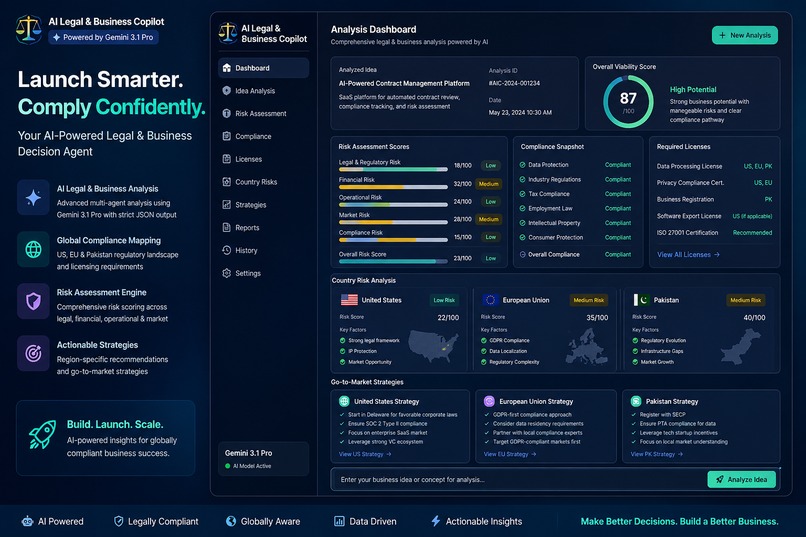Click the shield icon beside Legally Compliant
806x537 pixels.
119,521
